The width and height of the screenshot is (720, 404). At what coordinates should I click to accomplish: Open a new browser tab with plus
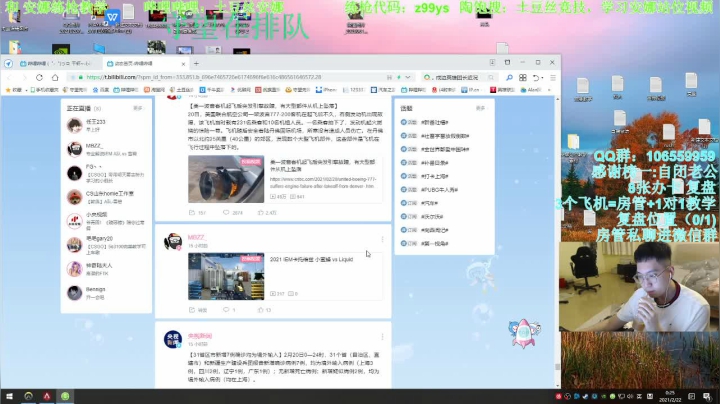coord(196,63)
